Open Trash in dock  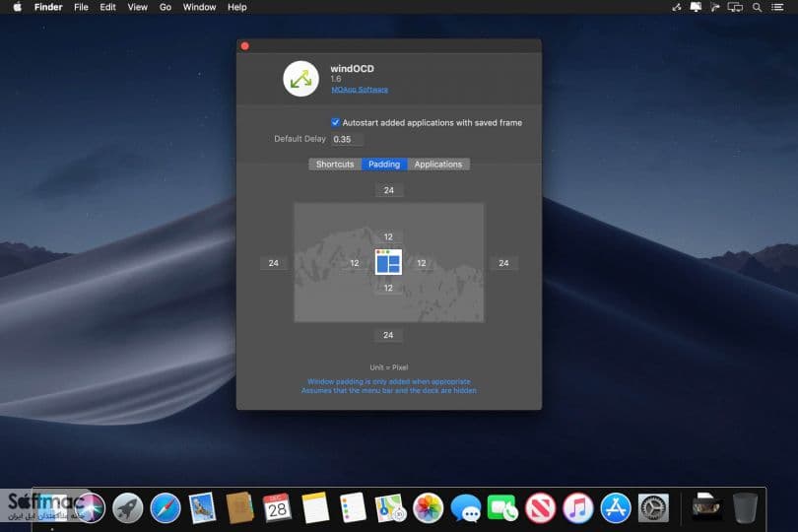pos(745,507)
